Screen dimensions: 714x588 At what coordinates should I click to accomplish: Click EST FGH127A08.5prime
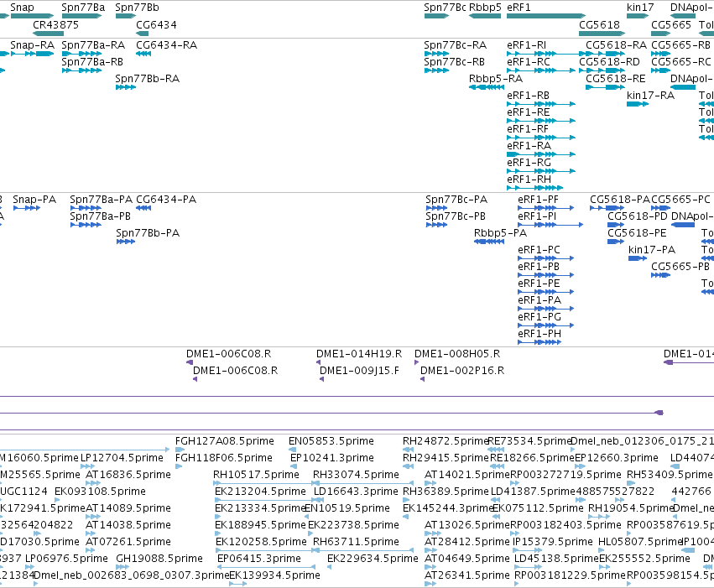coord(180,450)
